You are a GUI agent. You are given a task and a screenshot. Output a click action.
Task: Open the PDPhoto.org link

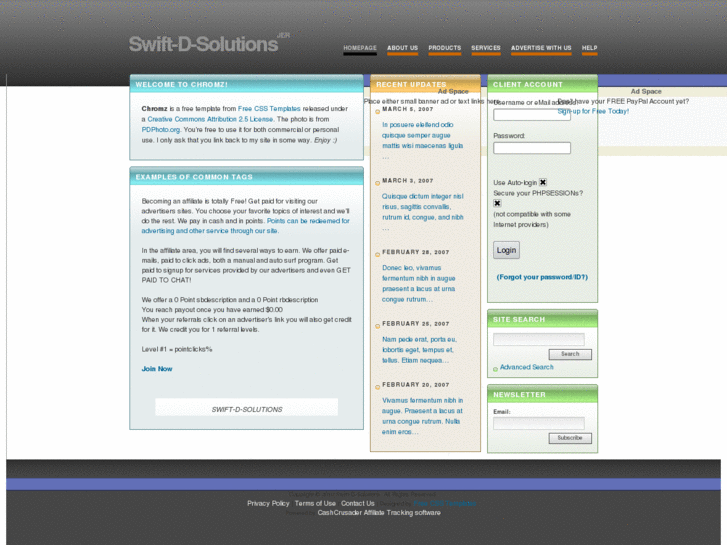[x=160, y=129]
